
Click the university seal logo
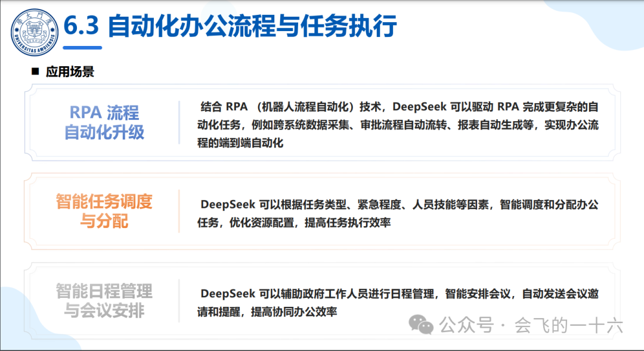[x=35, y=32]
